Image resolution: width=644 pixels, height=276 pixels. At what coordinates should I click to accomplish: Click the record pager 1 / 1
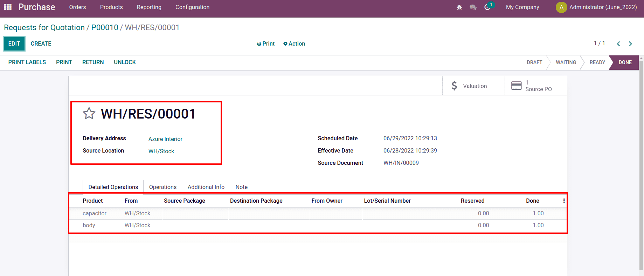tap(599, 43)
